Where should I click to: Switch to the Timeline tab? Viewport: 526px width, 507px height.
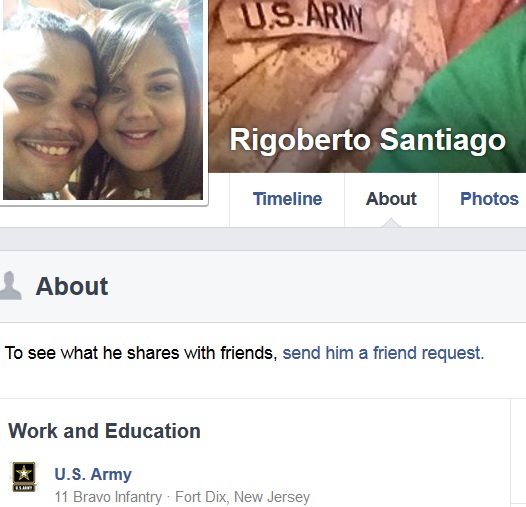pos(287,199)
